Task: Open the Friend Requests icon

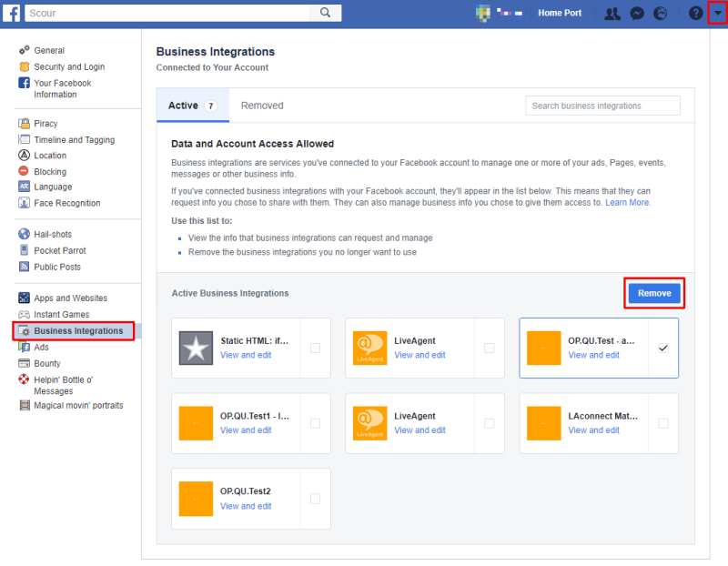Action: click(612, 14)
